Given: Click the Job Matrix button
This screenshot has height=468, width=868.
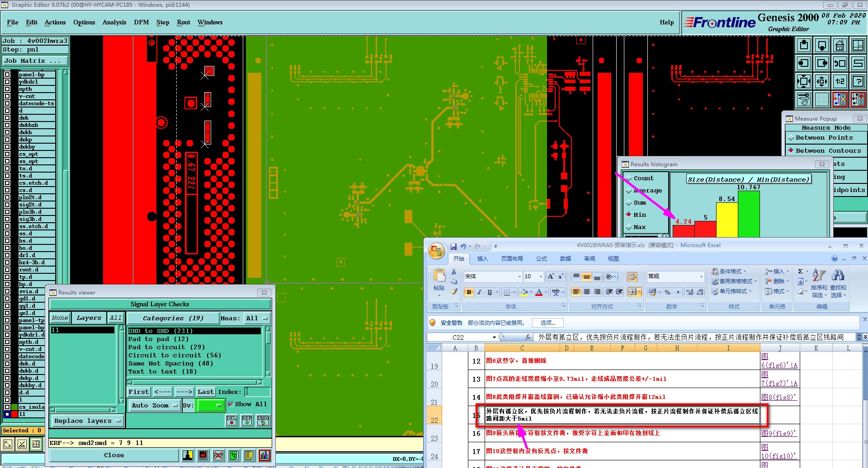Looking at the screenshot, I should coord(35,61).
